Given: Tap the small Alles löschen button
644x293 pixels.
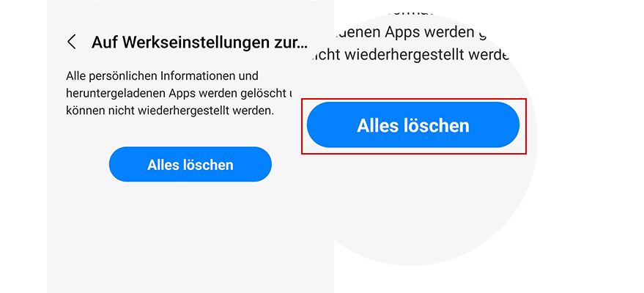Looking at the screenshot, I should point(190,164).
